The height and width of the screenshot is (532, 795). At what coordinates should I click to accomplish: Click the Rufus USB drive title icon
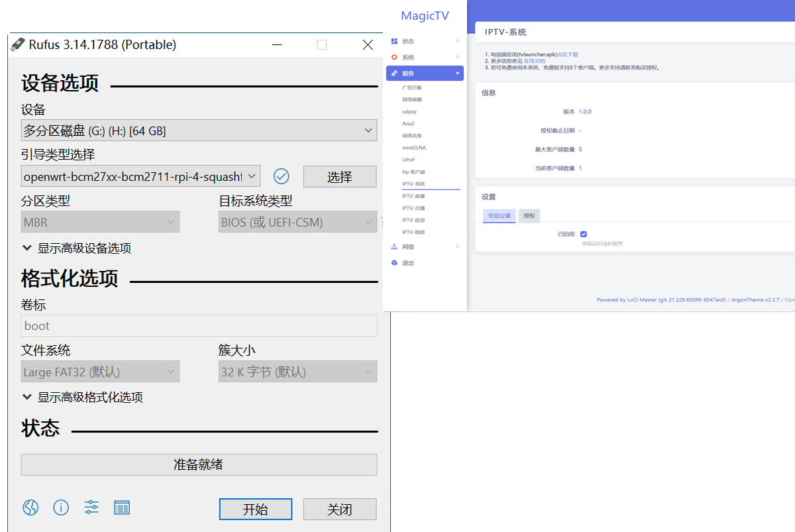[17, 44]
